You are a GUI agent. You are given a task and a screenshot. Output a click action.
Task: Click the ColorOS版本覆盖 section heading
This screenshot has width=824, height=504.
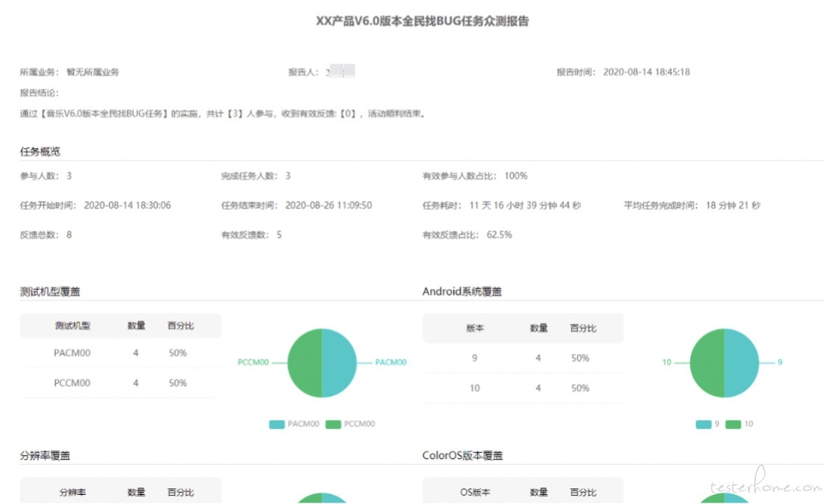pyautogui.click(x=462, y=456)
